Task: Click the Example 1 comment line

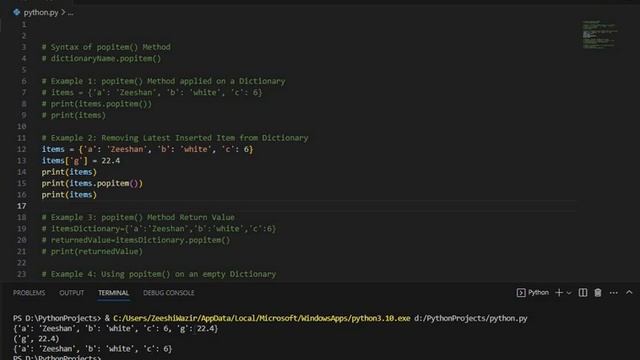Action: [x=163, y=81]
